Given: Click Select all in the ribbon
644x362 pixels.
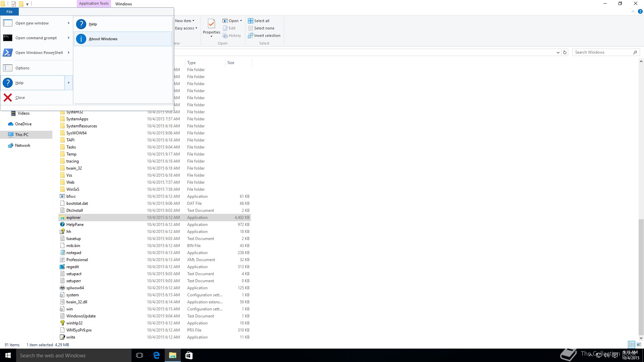Looking at the screenshot, I should [x=259, y=21].
